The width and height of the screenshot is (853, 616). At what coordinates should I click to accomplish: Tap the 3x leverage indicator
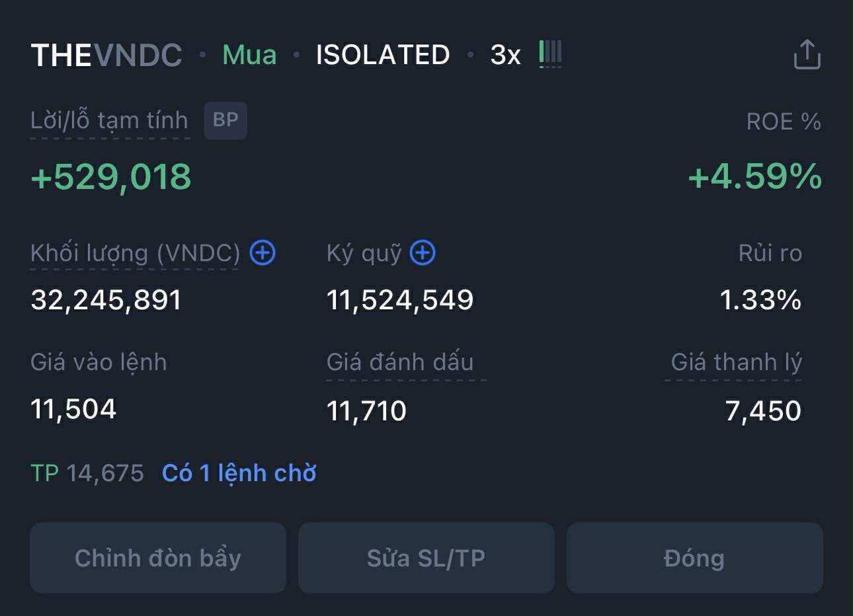pos(505,55)
